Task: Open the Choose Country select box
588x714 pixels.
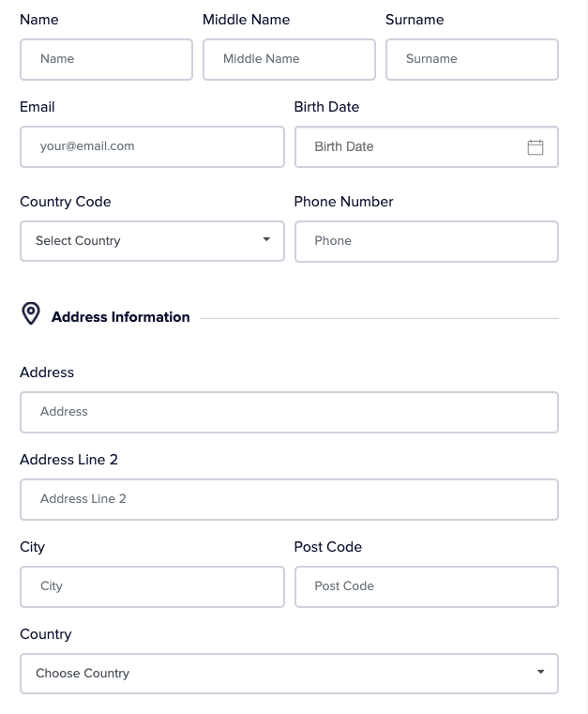Action: click(x=290, y=674)
